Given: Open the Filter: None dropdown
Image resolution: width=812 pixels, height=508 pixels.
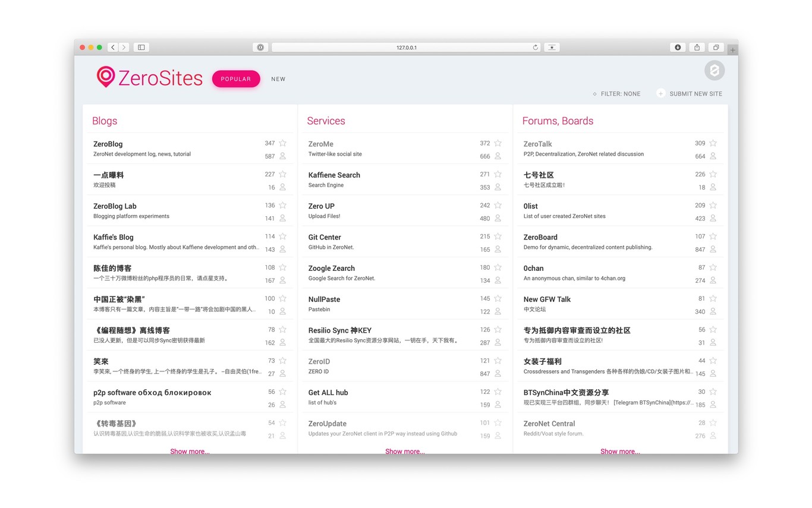Looking at the screenshot, I should pyautogui.click(x=616, y=94).
